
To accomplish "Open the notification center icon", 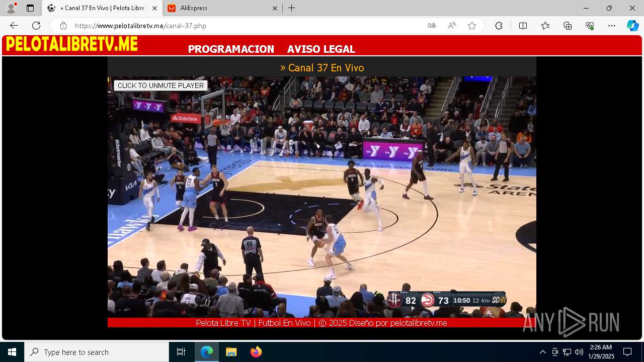I will (x=627, y=352).
